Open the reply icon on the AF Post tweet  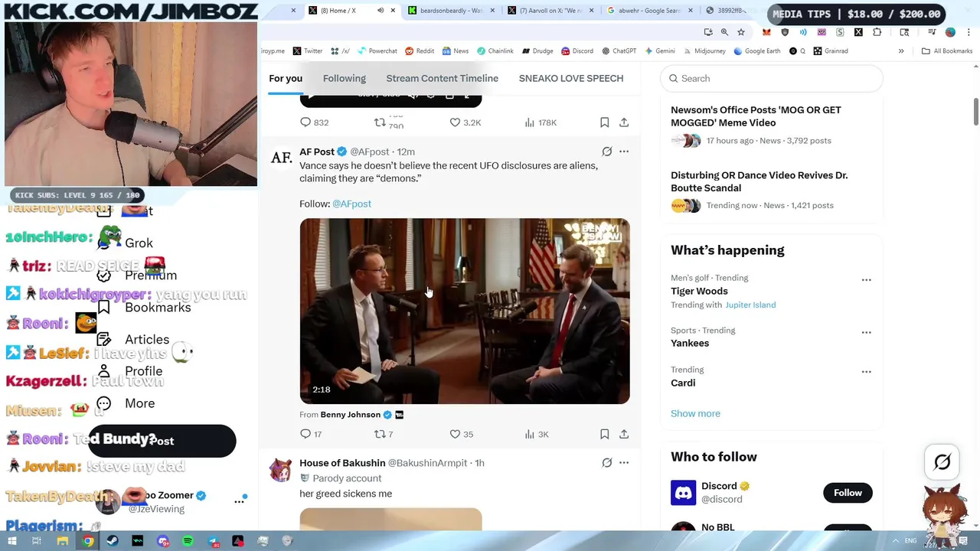tap(305, 434)
